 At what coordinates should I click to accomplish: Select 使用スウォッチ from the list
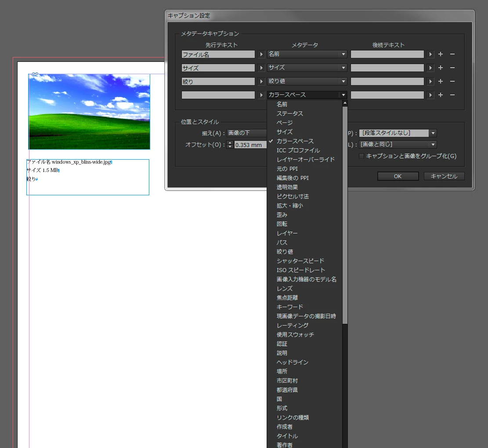[x=295, y=334]
